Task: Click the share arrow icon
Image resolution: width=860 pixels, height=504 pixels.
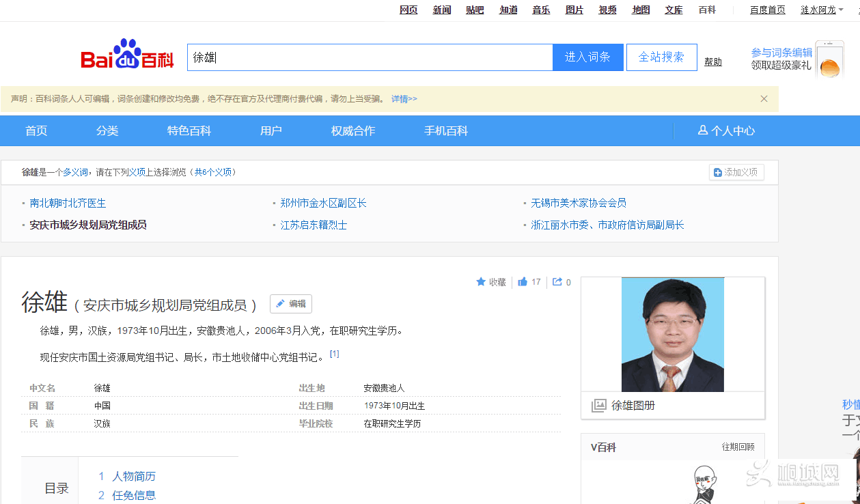Action: click(557, 281)
